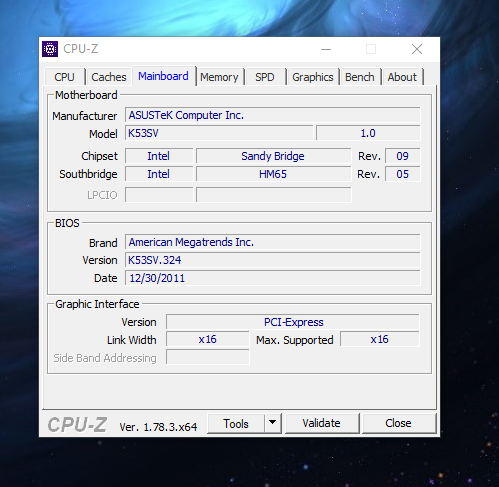Switch to the CPU tab
The height and width of the screenshot is (487, 499).
64,77
